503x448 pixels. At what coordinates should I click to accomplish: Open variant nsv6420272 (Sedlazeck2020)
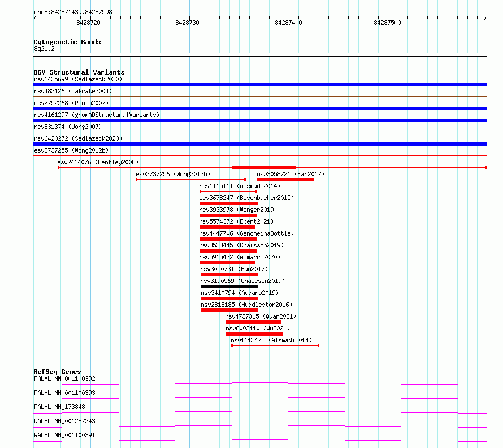[x=78, y=138]
